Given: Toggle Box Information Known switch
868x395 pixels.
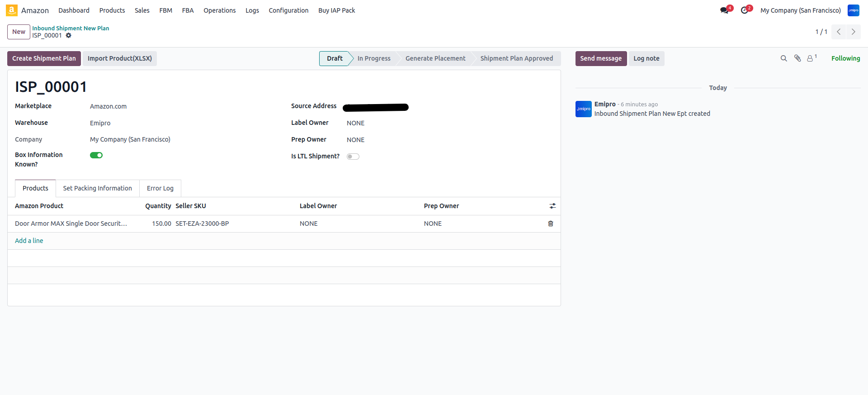Looking at the screenshot, I should pyautogui.click(x=96, y=155).
